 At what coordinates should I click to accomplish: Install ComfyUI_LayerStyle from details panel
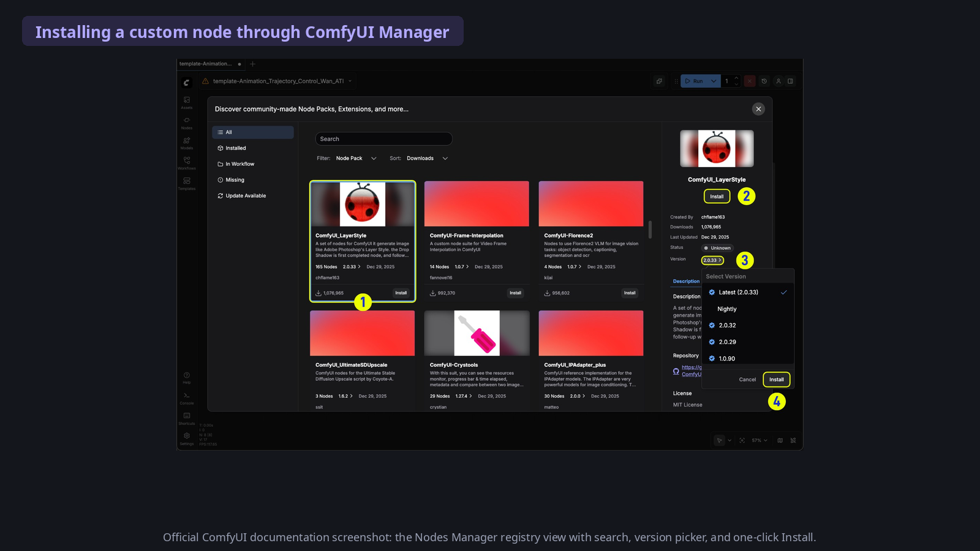click(717, 197)
